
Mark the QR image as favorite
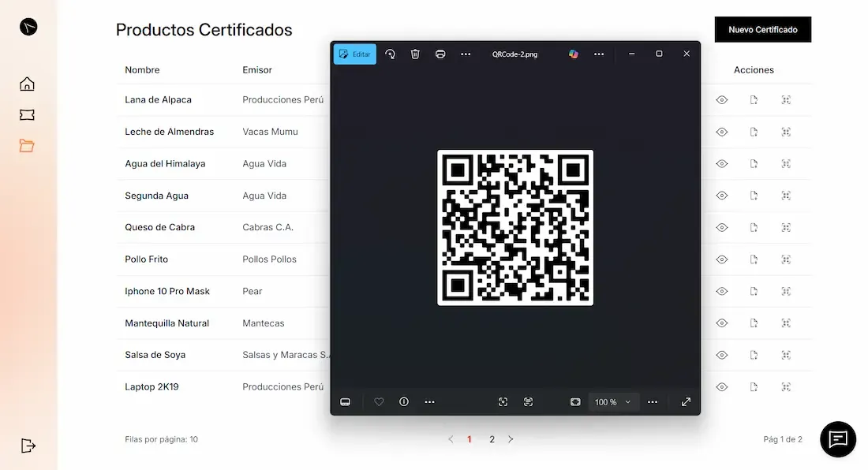click(x=379, y=402)
